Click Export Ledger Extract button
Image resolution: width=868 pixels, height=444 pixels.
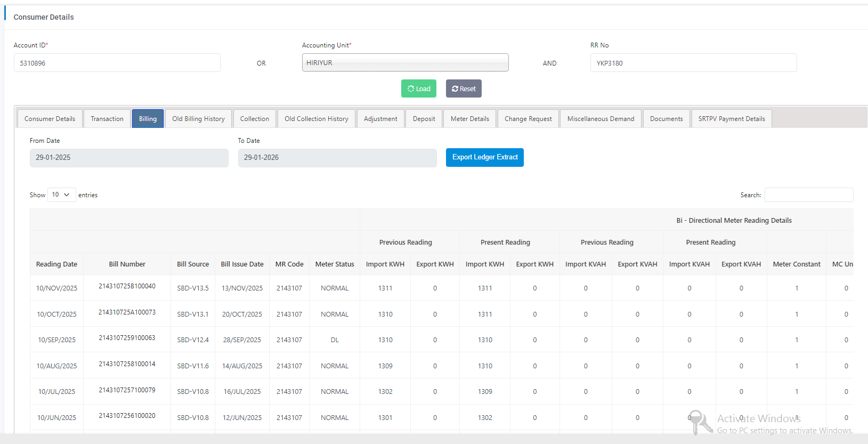coord(484,157)
